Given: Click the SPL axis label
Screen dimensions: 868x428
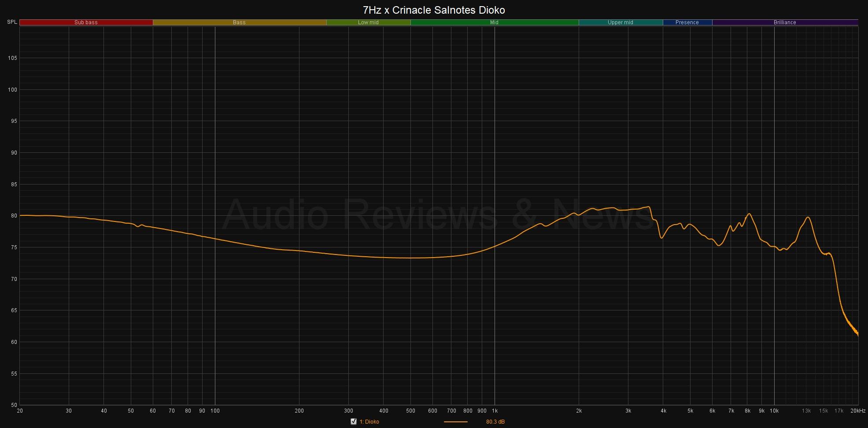Looking at the screenshot, I should point(12,22).
